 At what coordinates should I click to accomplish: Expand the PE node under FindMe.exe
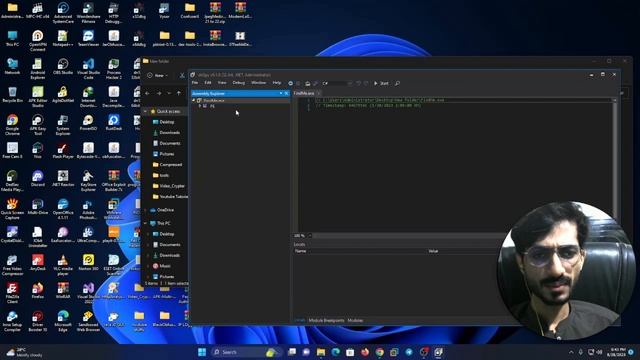point(200,106)
